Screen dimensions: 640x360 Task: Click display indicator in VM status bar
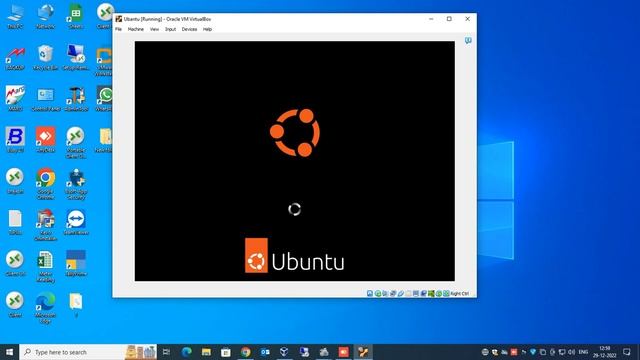416,293
